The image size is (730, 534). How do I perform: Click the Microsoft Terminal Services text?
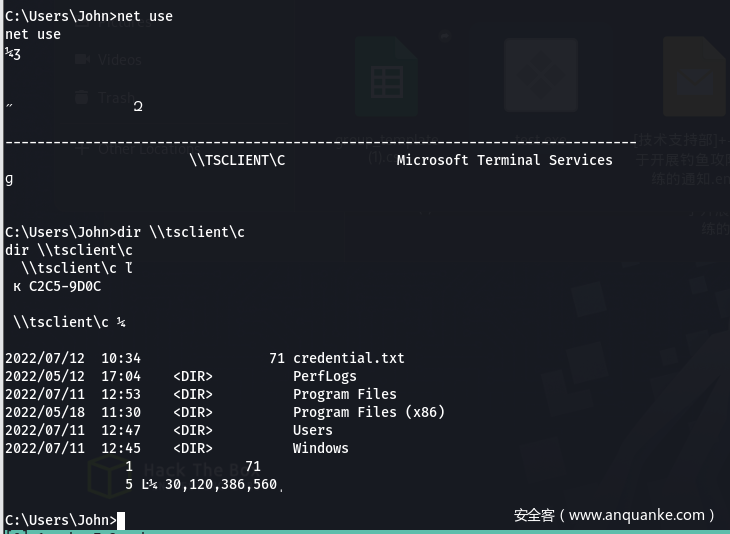tap(504, 160)
